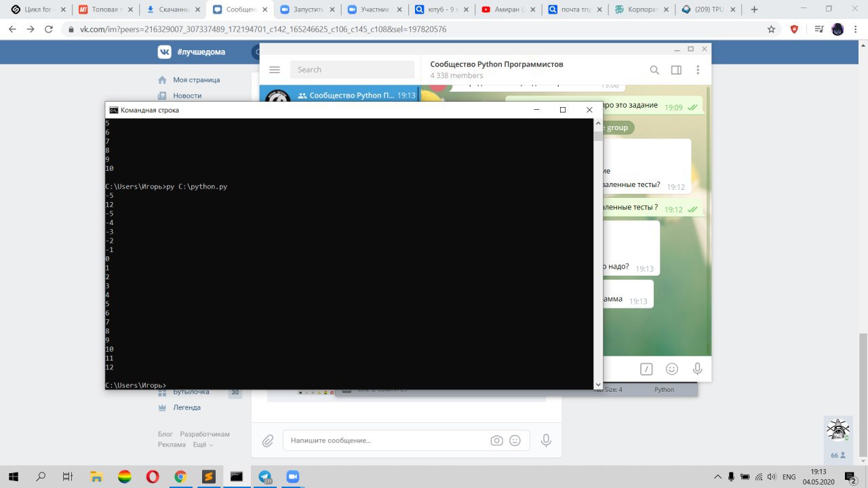Open Telegram emoji picker
Viewport: 868px width, 488px height.
tap(672, 369)
